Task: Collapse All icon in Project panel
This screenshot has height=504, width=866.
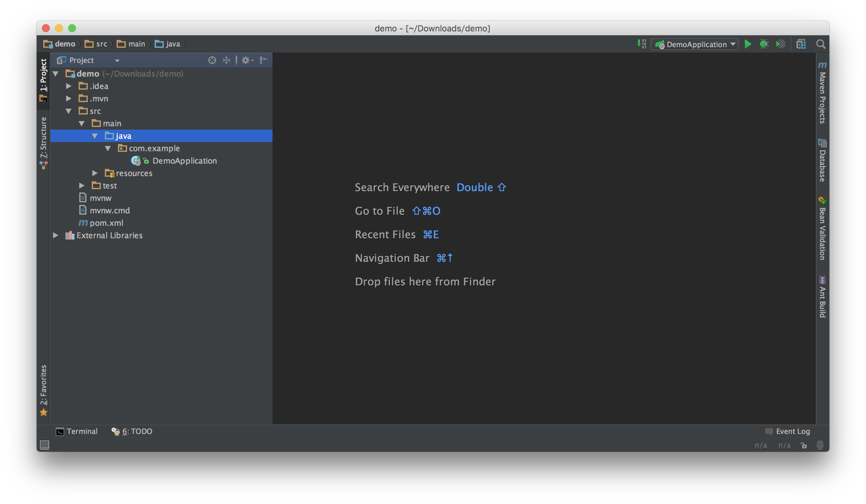Action: point(226,61)
